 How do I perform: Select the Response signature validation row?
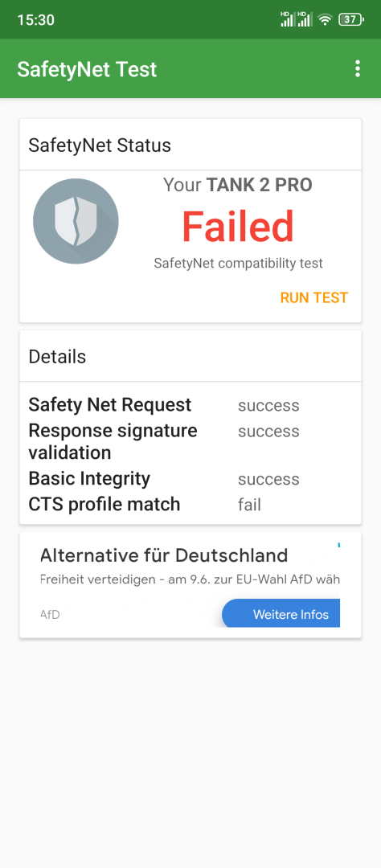coord(190,442)
